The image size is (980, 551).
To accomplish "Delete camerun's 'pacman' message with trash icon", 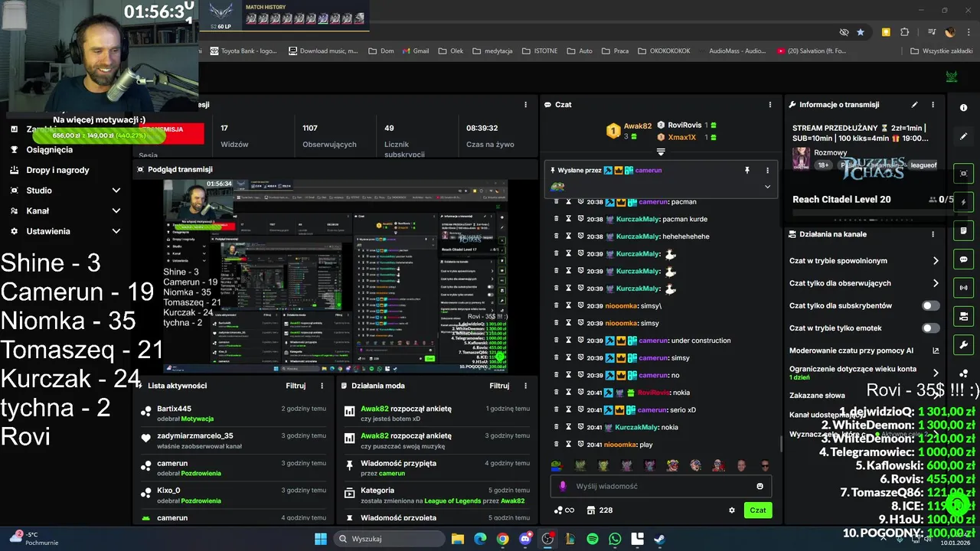I will (x=557, y=202).
